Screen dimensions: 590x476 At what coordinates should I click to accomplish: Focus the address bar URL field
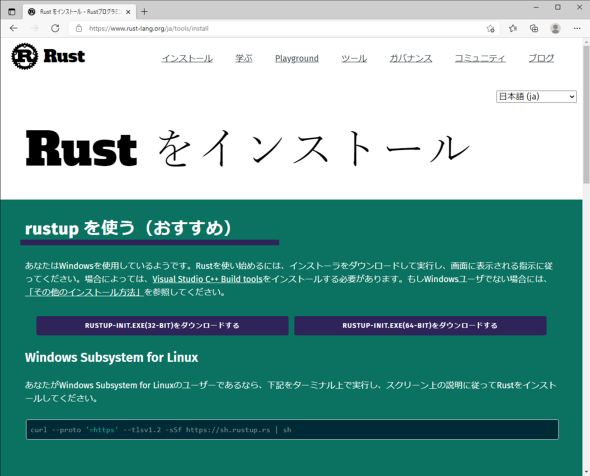[x=284, y=28]
